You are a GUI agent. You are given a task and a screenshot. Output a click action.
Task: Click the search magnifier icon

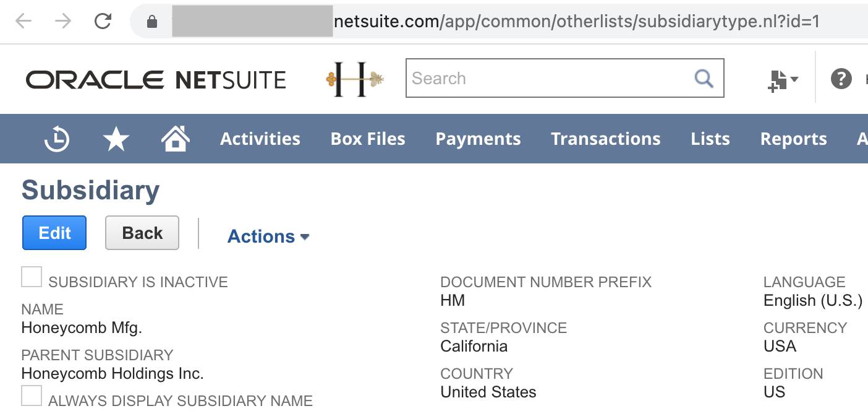point(704,79)
